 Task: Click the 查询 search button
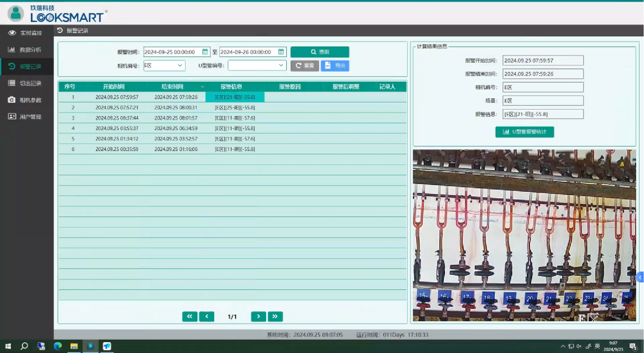(x=320, y=52)
